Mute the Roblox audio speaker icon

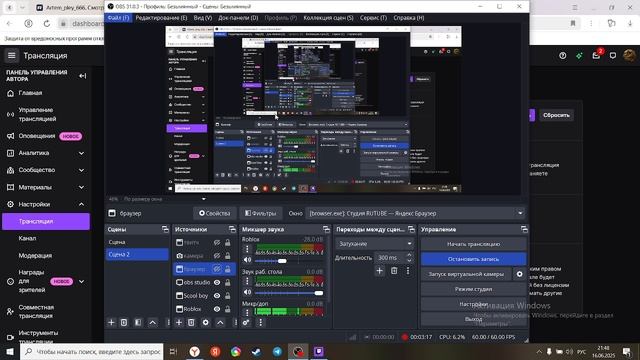247,260
